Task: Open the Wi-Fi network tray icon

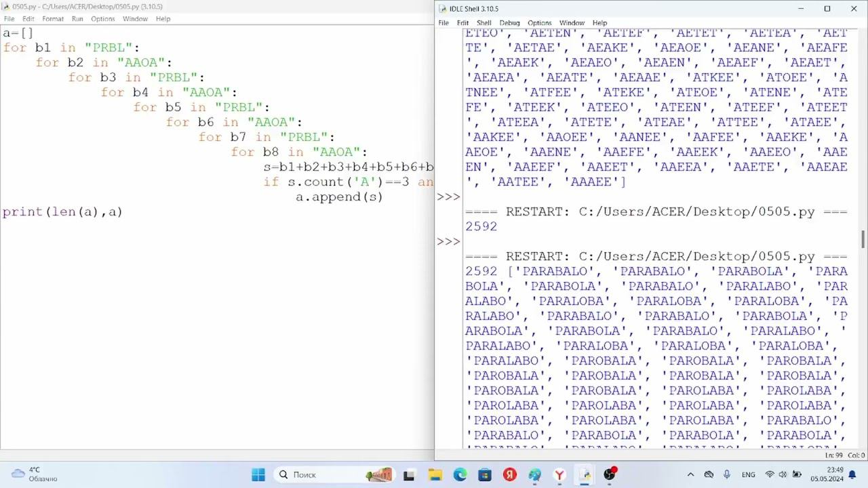Action: [770, 475]
